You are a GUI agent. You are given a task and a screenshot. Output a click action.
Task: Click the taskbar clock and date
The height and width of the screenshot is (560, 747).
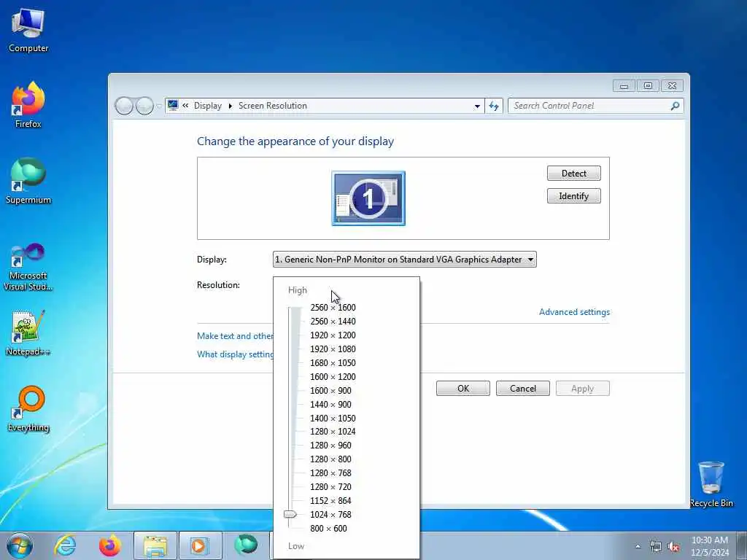click(x=710, y=545)
